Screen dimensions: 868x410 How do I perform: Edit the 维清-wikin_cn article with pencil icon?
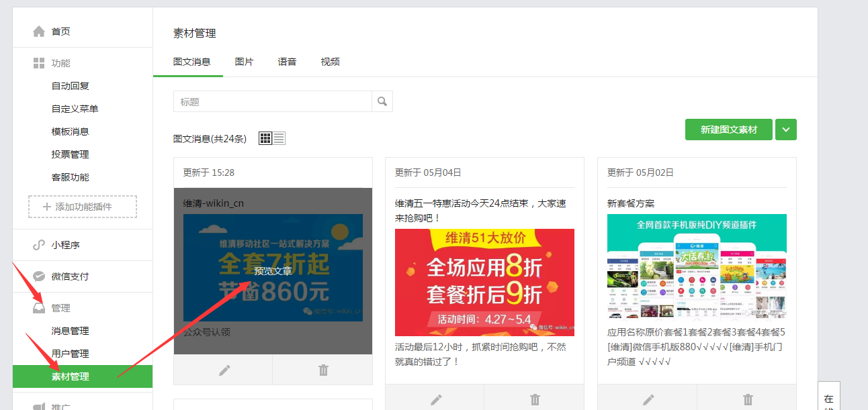[224, 370]
